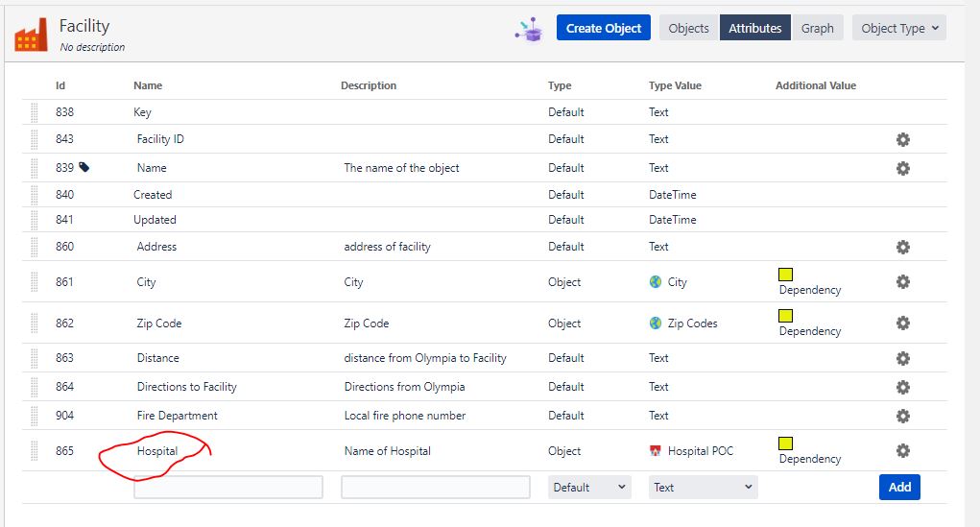Click the Updated attribute name

pyautogui.click(x=155, y=220)
